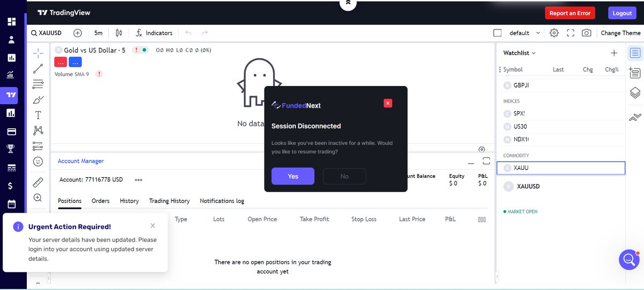Switch to the Trading History tab
This screenshot has height=290, width=644.
click(x=170, y=201)
